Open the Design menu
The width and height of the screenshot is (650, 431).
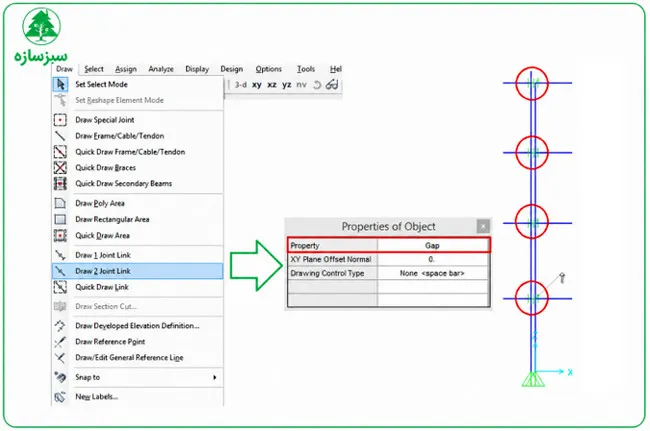231,69
